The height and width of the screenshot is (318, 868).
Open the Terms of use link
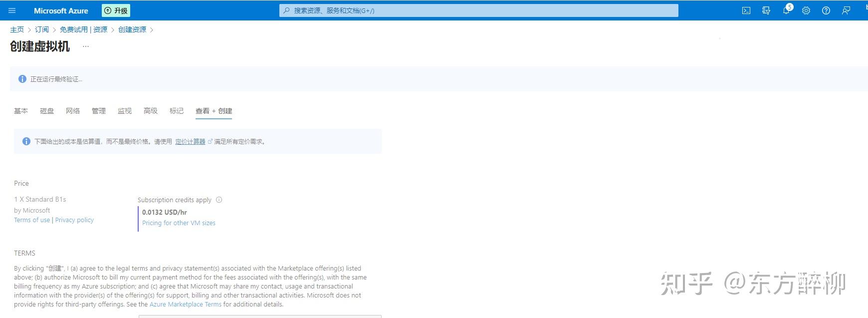click(x=32, y=220)
